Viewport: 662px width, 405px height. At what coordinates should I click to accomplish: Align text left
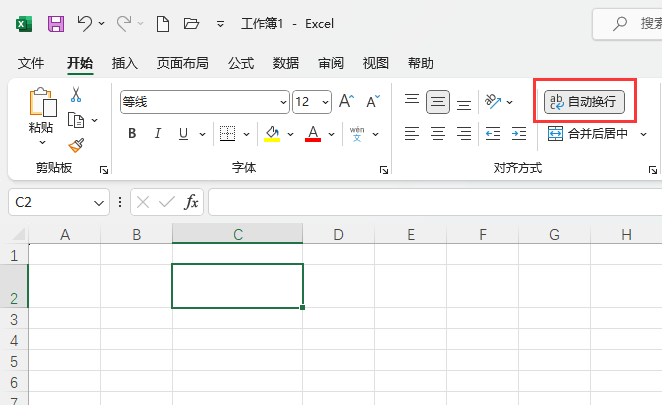click(412, 133)
